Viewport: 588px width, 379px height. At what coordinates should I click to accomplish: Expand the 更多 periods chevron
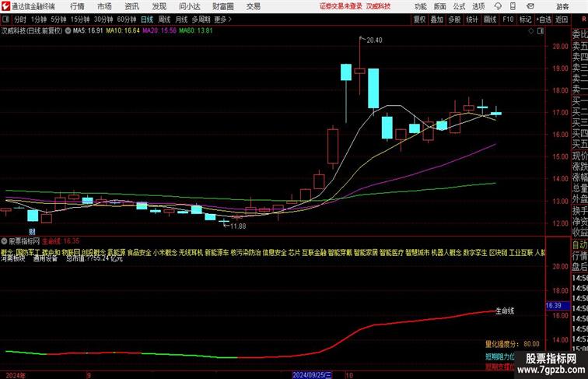[x=223, y=19]
